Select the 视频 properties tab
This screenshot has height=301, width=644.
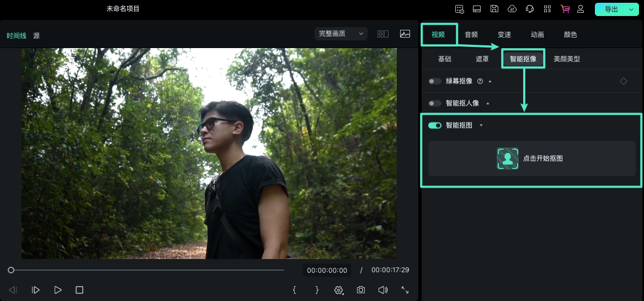pos(438,35)
